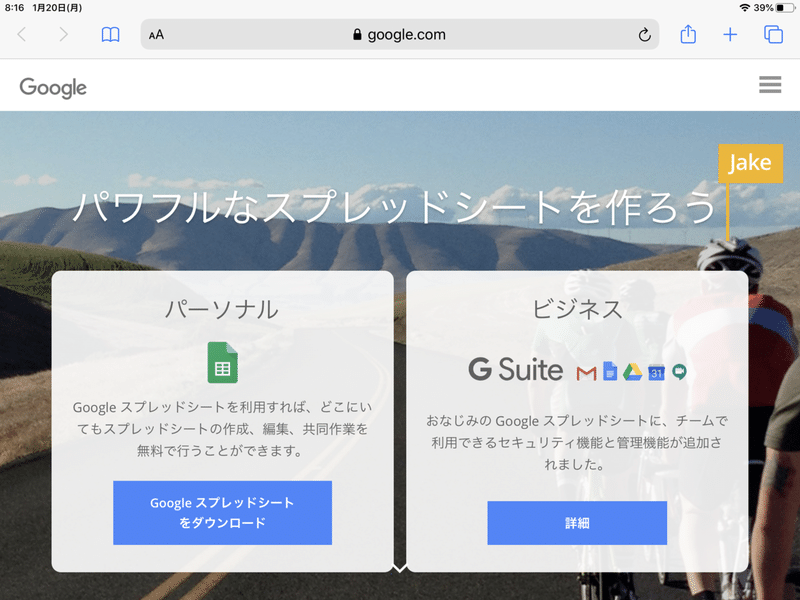Tap the Wi-Fi icon in status bar
This screenshot has height=600, width=800.
point(744,8)
